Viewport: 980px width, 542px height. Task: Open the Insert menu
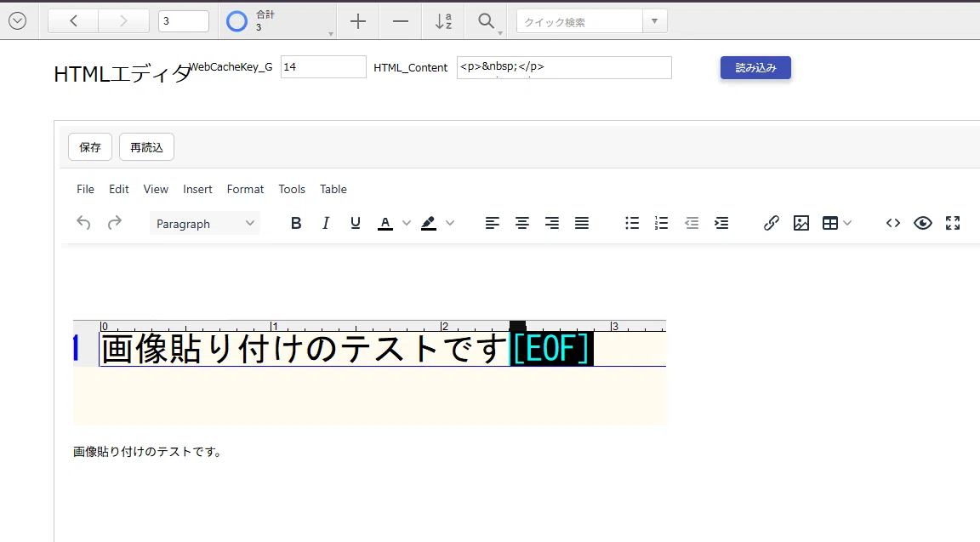tap(197, 189)
